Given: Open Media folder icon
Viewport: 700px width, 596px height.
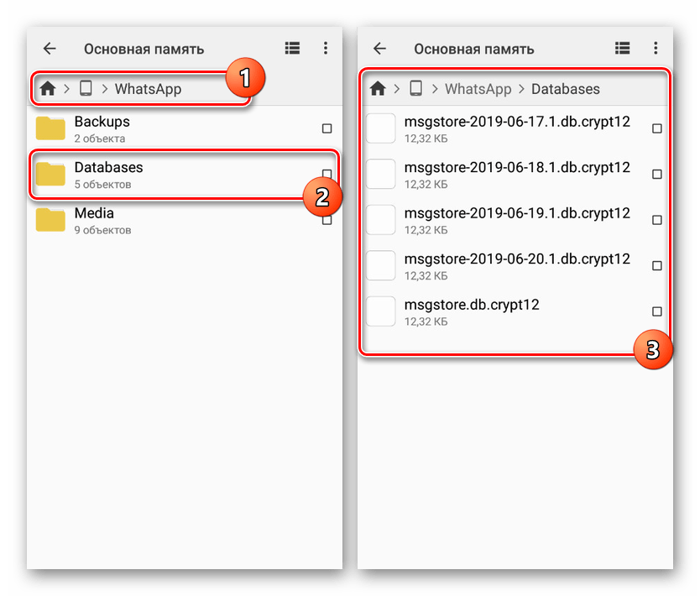Looking at the screenshot, I should [50, 220].
